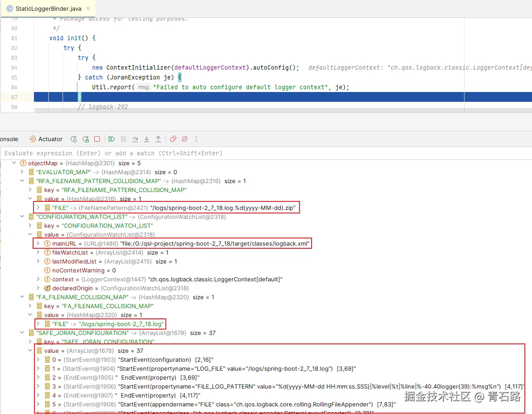This screenshot has width=532, height=414.
Task: Expand the fileWatchList node
Action: [38, 253]
